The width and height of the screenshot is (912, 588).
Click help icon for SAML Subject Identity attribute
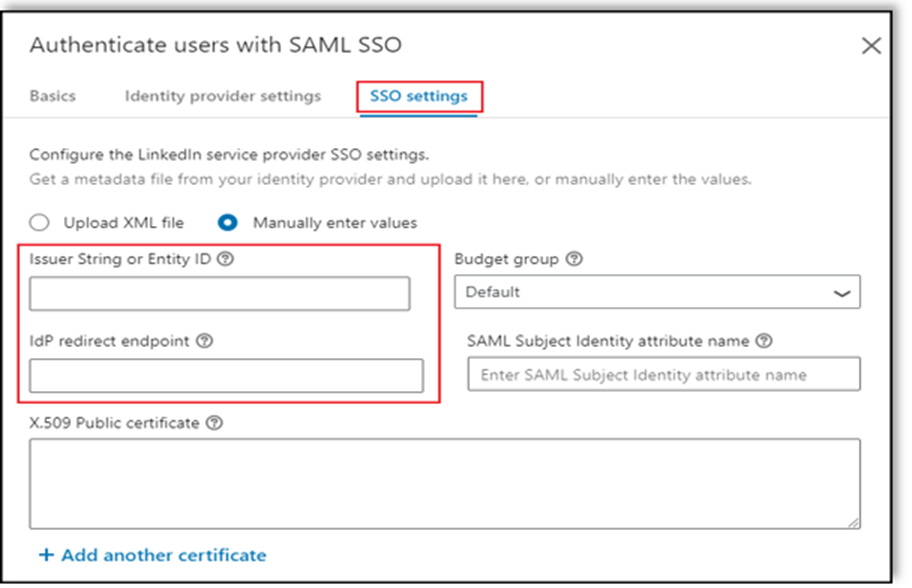[765, 341]
